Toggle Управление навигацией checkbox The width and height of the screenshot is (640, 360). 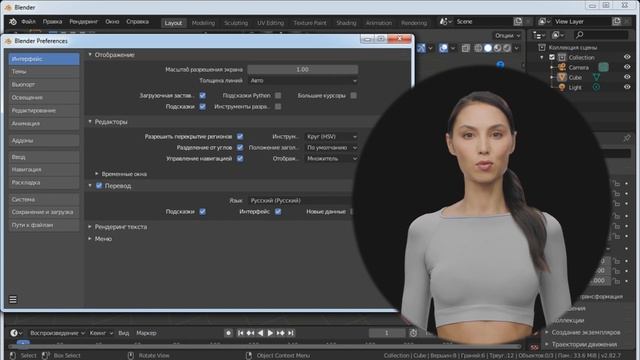(240, 158)
